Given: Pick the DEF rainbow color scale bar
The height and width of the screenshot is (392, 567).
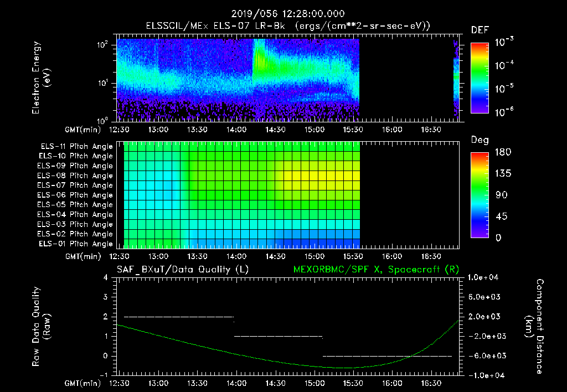Looking at the screenshot, I should (480, 78).
